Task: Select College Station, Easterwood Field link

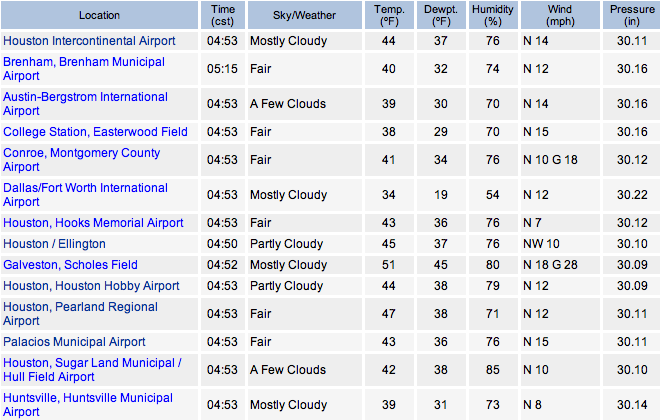Action: pos(95,132)
